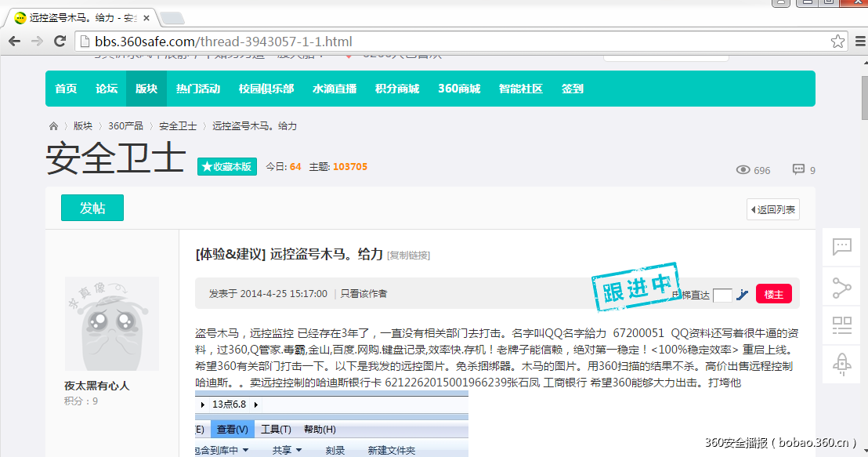Toggle 只看该作者 author-only filter
Image resolution: width=868 pixels, height=457 pixels.
click(x=363, y=294)
